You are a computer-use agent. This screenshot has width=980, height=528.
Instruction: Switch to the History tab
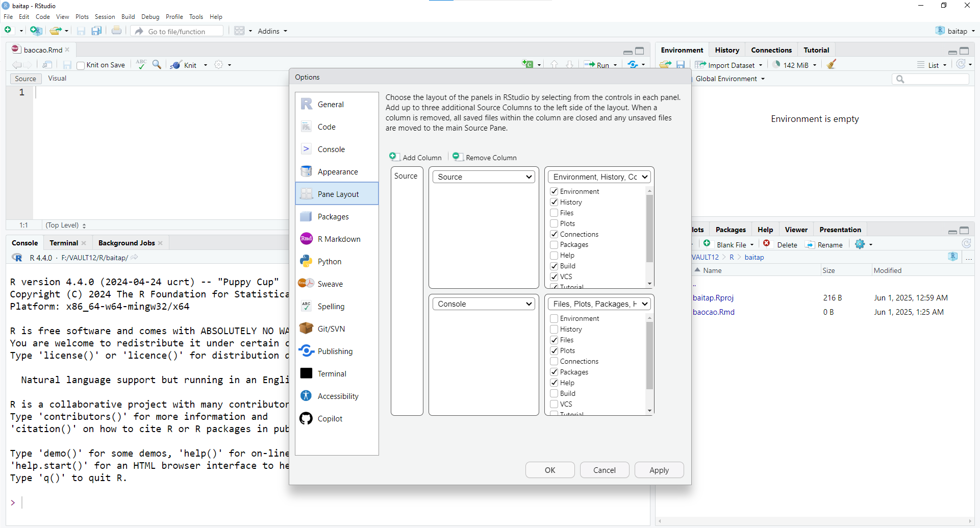click(726, 50)
